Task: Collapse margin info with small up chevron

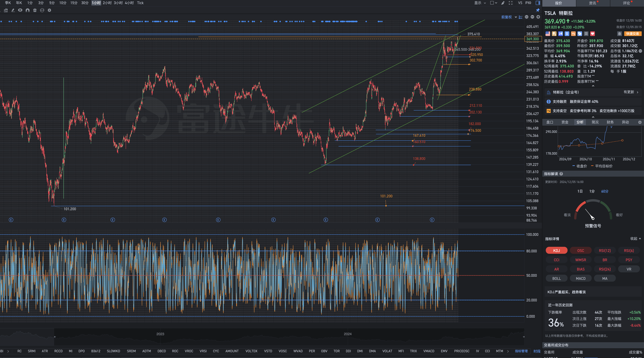Action: pyautogui.click(x=593, y=117)
